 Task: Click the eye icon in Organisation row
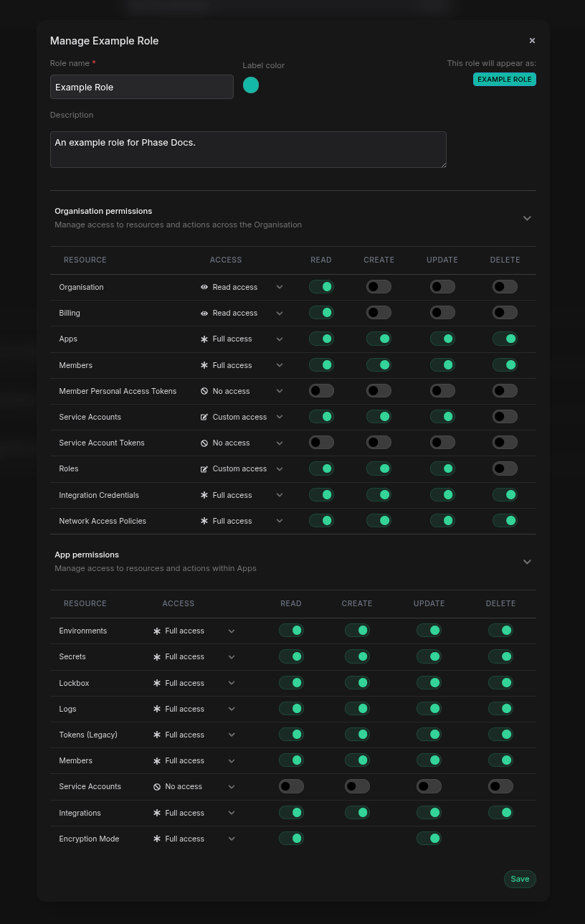tap(204, 287)
